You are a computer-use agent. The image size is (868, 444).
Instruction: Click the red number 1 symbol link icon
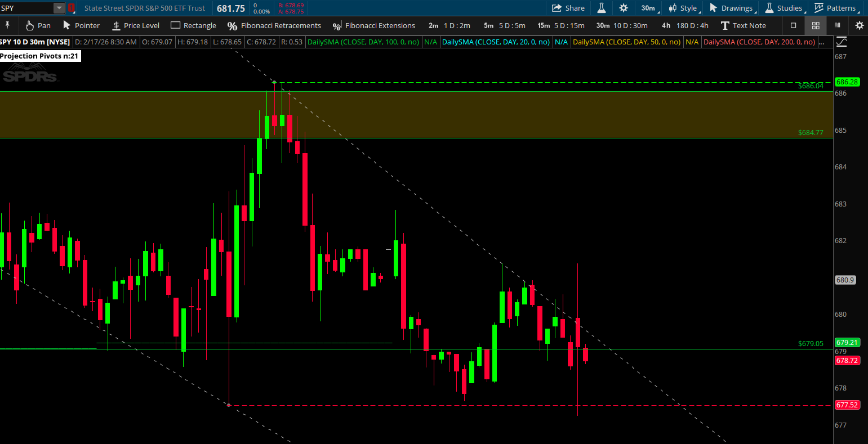point(72,8)
